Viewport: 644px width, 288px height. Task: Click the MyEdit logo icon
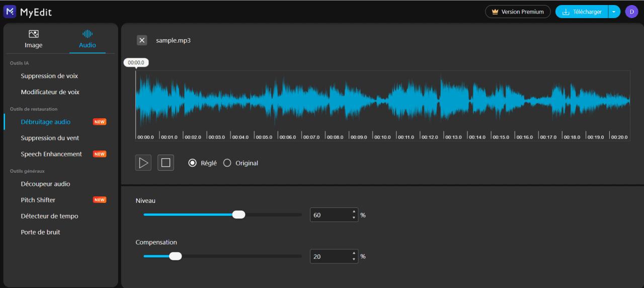(10, 12)
